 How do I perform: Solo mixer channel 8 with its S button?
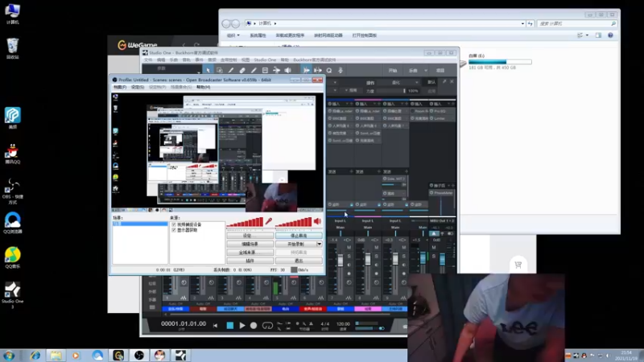(x=376, y=256)
